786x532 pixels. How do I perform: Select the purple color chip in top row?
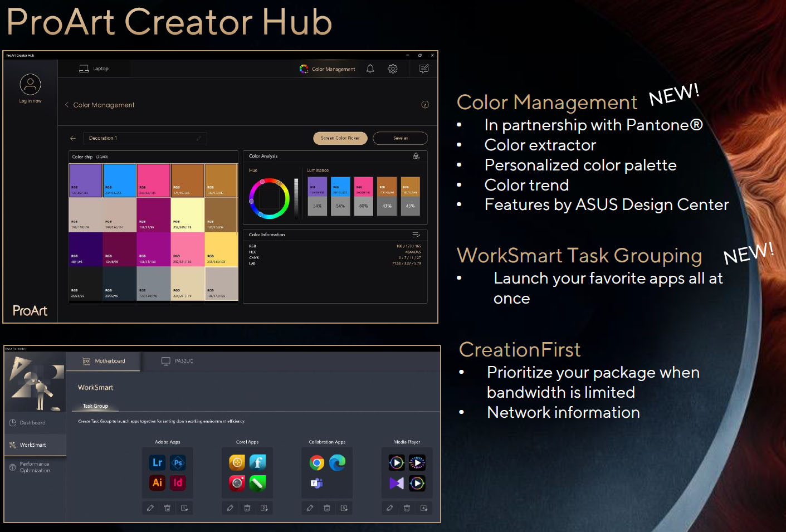tap(85, 180)
